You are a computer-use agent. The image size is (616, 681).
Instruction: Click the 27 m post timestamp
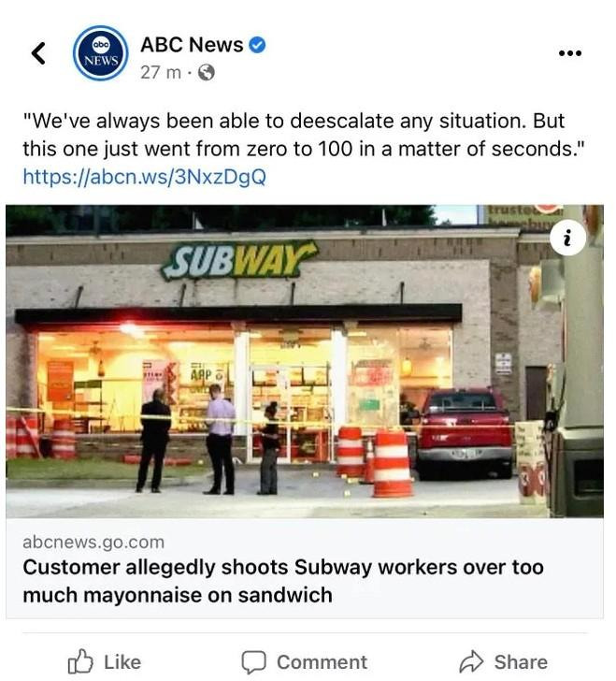(161, 73)
